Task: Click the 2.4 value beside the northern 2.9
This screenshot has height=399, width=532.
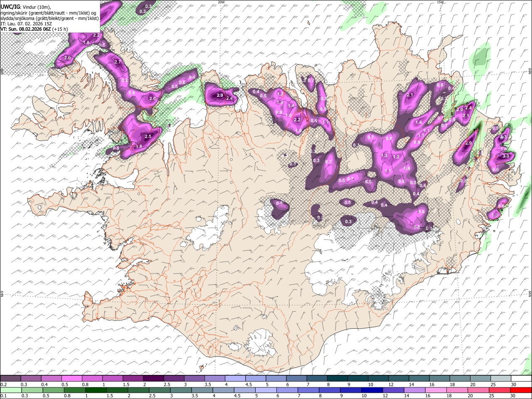Action: (229, 99)
